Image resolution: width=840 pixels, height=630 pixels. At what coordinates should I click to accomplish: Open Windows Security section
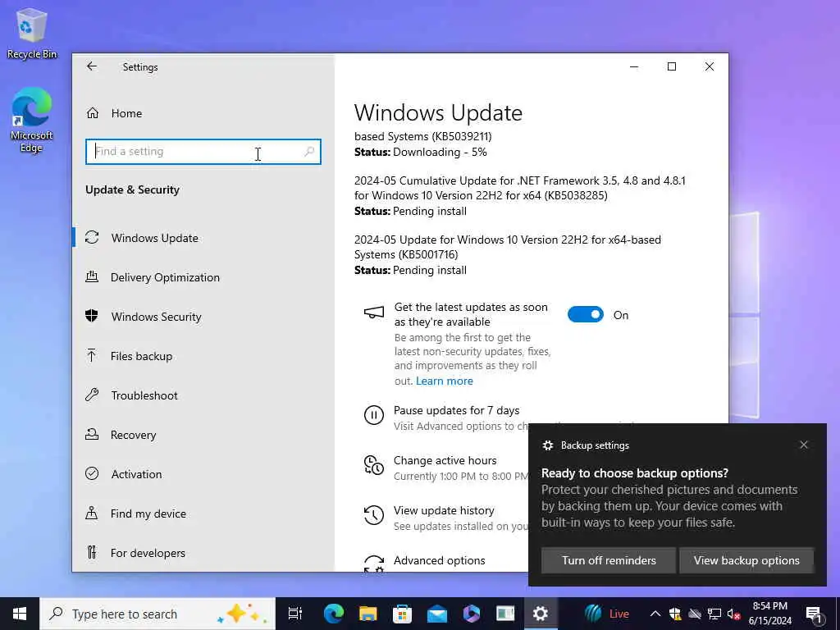[x=157, y=317]
